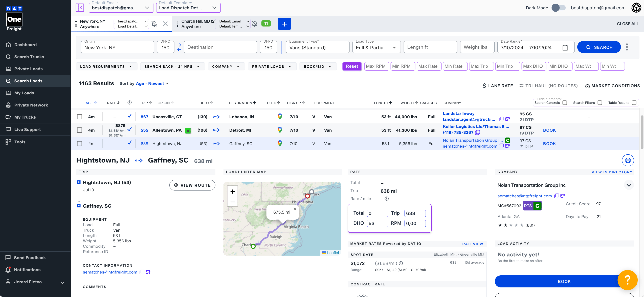Screen dimensions: 644x297
Task: Open the date range calendar icon
Action: coord(565,48)
